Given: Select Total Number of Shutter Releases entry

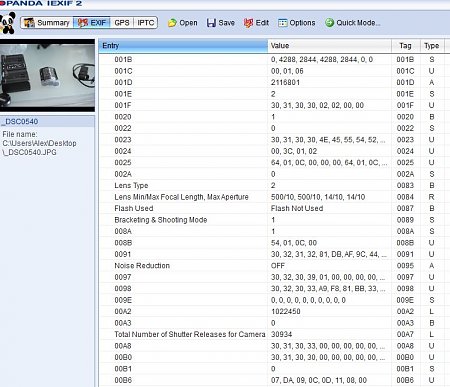Looking at the screenshot, I should coord(190,334).
